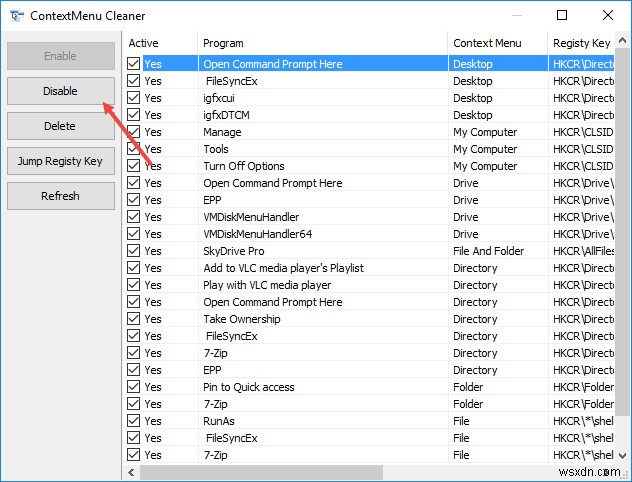Select Add to VLC media player's Playlist
The width and height of the screenshot is (632, 482).
pyautogui.click(x=283, y=268)
